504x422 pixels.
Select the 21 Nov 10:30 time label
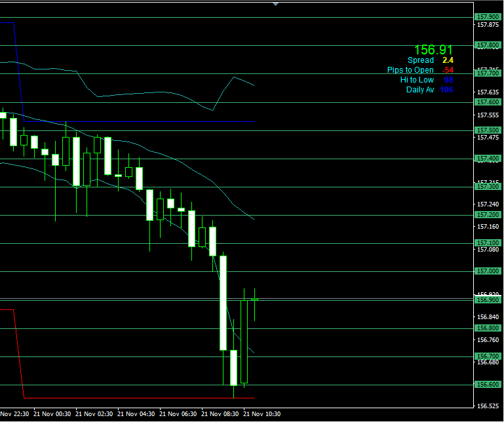(263, 414)
